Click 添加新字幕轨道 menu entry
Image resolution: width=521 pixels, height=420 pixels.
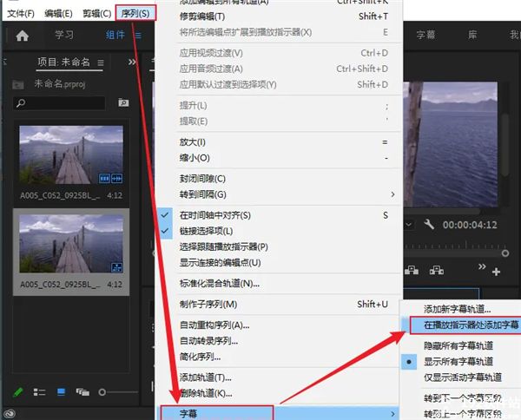click(x=457, y=309)
